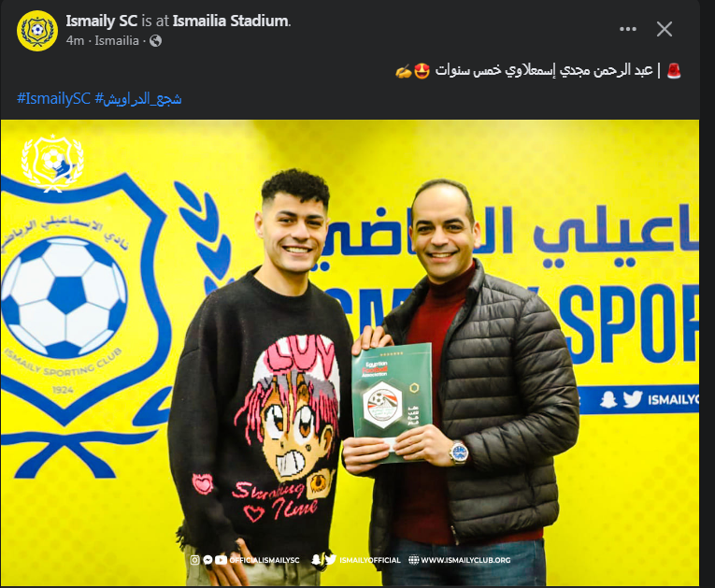Click the 4m post timestamp
The width and height of the screenshot is (715, 588).
76,40
